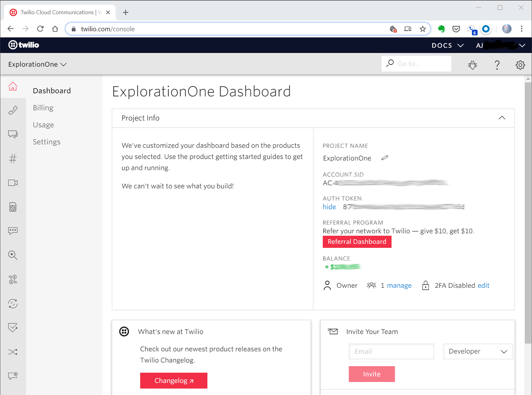Viewport: 532px width, 395px height.
Task: Open the Verify checkmark shield icon
Action: [x=13, y=328]
